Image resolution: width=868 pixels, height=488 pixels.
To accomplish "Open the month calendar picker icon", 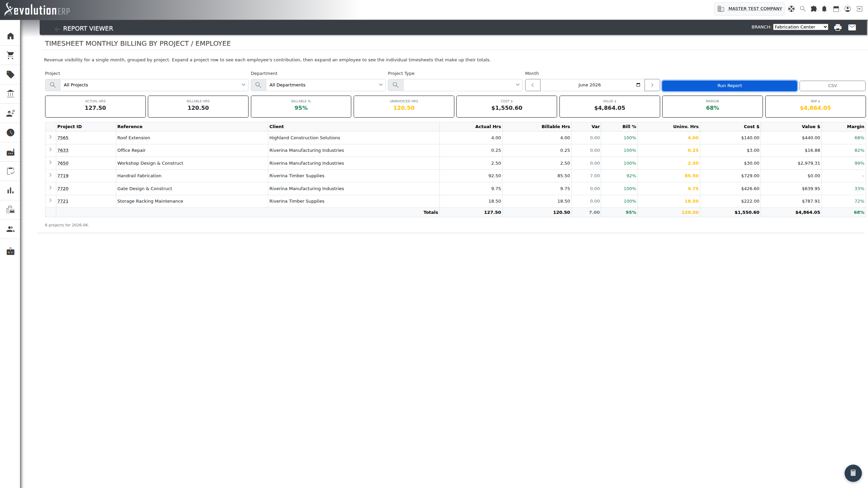I will 638,85.
